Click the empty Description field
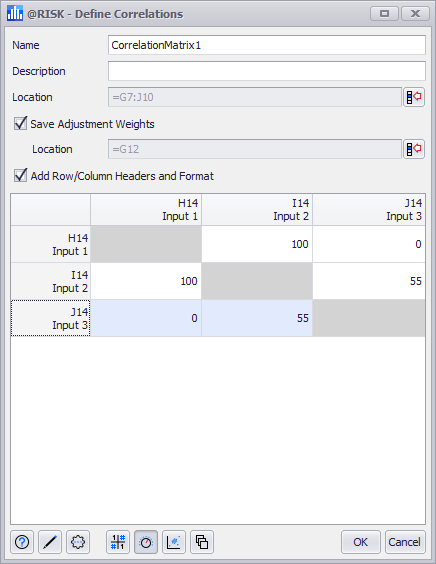Screen dimensions: 436x564 click(x=267, y=71)
